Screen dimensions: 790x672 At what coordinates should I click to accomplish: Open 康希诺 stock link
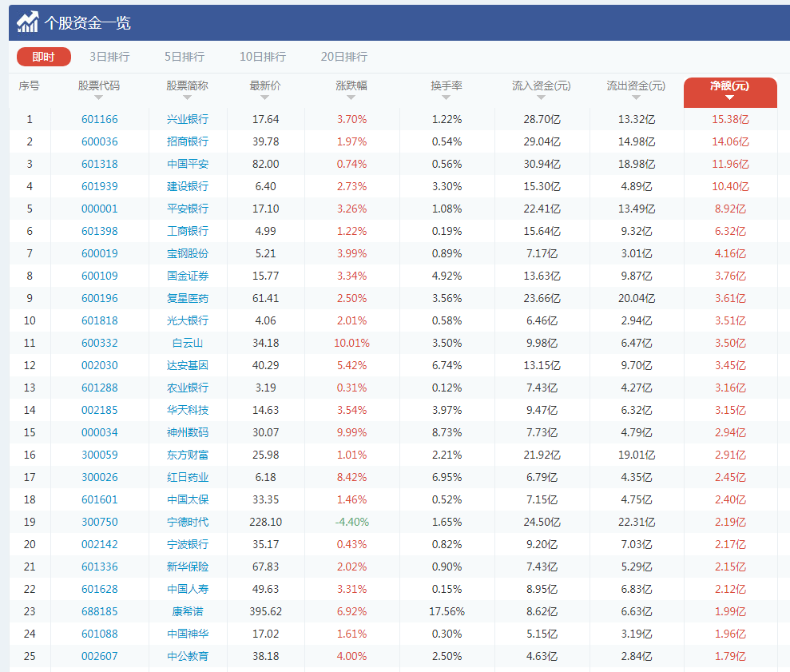188,611
